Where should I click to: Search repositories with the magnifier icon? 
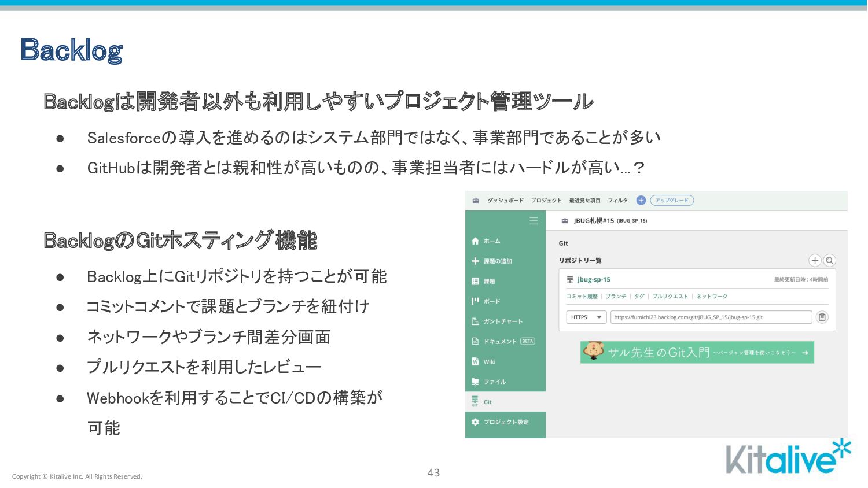point(830,261)
